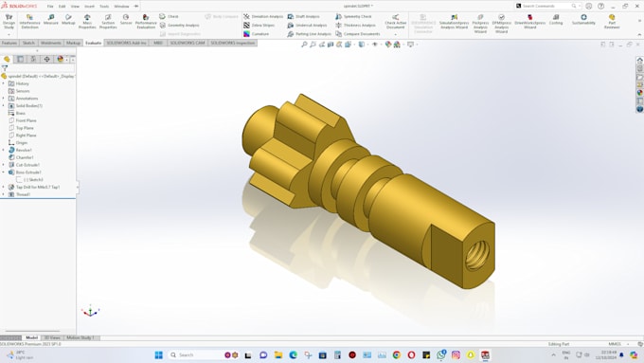The height and width of the screenshot is (363, 644).
Task: Open the Tools menu
Action: [104, 7]
